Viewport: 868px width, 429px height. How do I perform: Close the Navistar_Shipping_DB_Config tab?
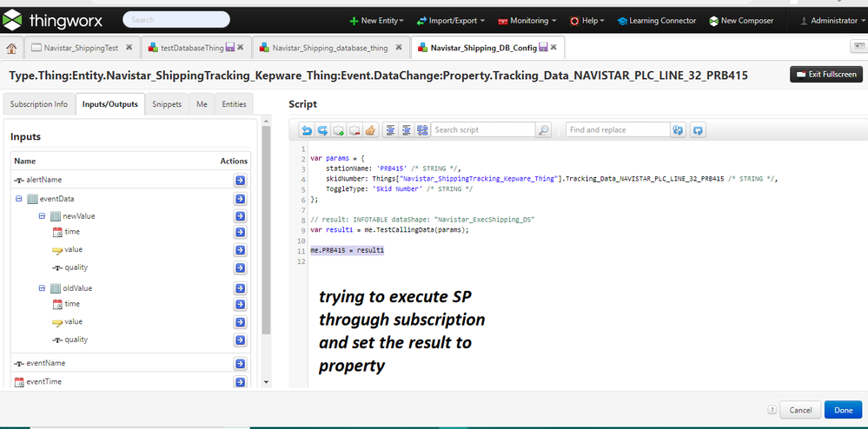tap(553, 48)
